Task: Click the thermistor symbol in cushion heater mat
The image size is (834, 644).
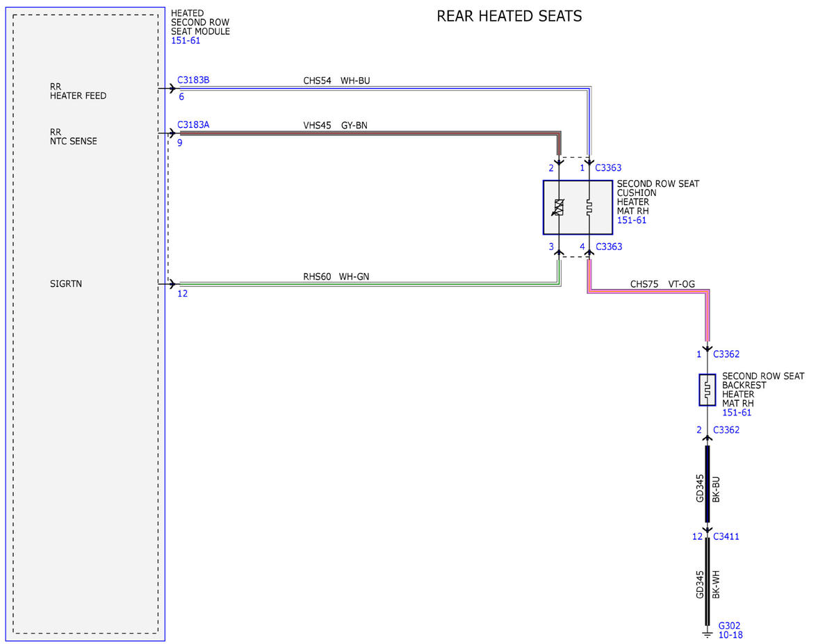Action: coord(559,207)
